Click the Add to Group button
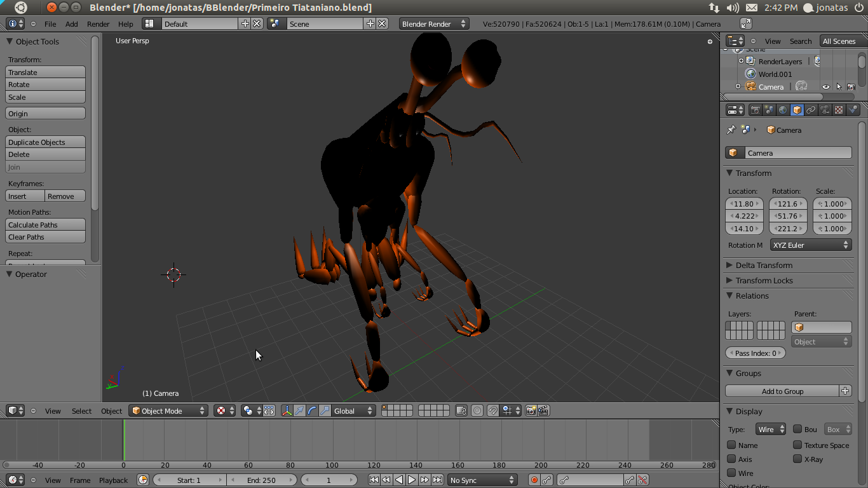868x488 pixels. click(782, 391)
